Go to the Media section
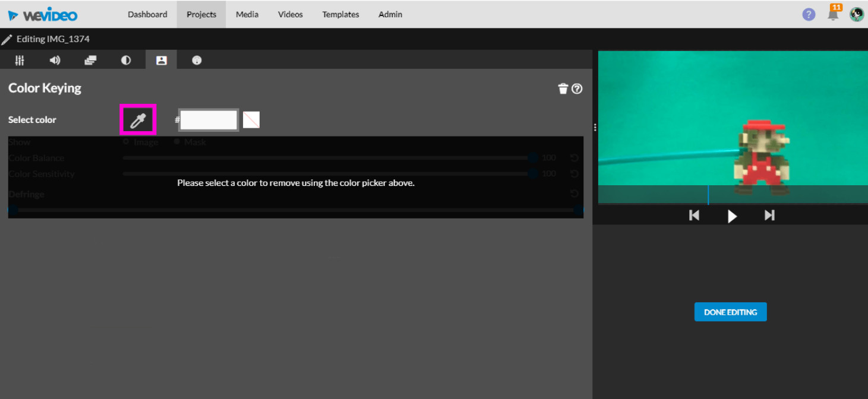Screen dimensions: 868x399 pos(247,14)
